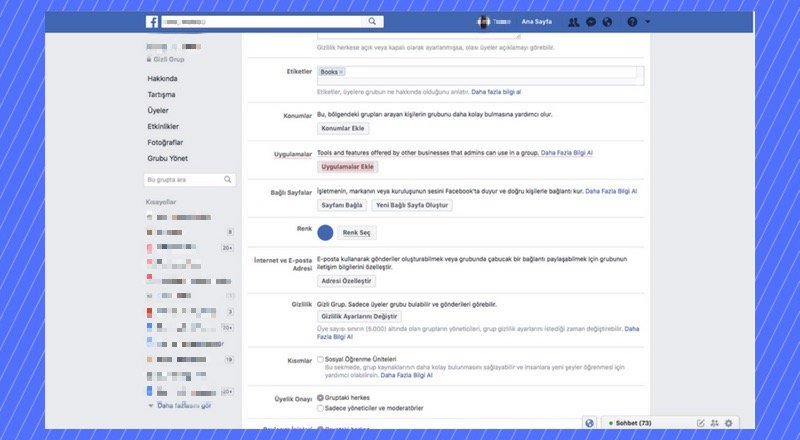The width and height of the screenshot is (800, 440).
Task: Click create group chat icon in chat bar
Action: pos(714,423)
